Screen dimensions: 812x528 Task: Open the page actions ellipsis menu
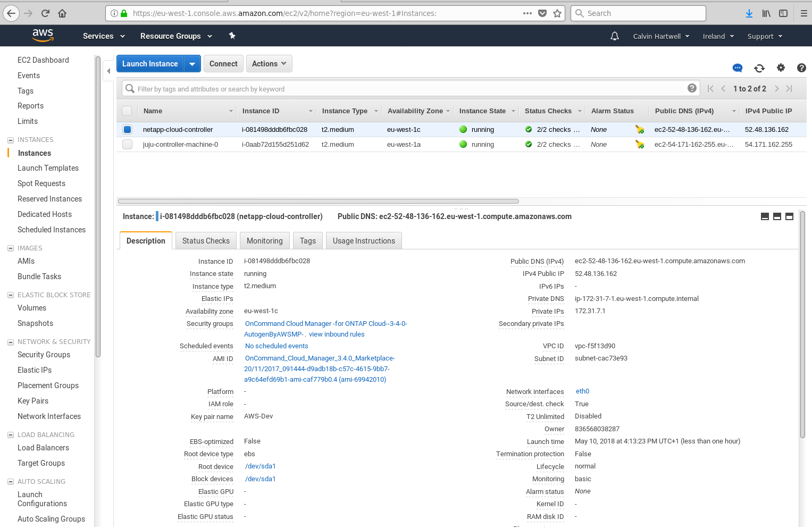pyautogui.click(x=528, y=13)
